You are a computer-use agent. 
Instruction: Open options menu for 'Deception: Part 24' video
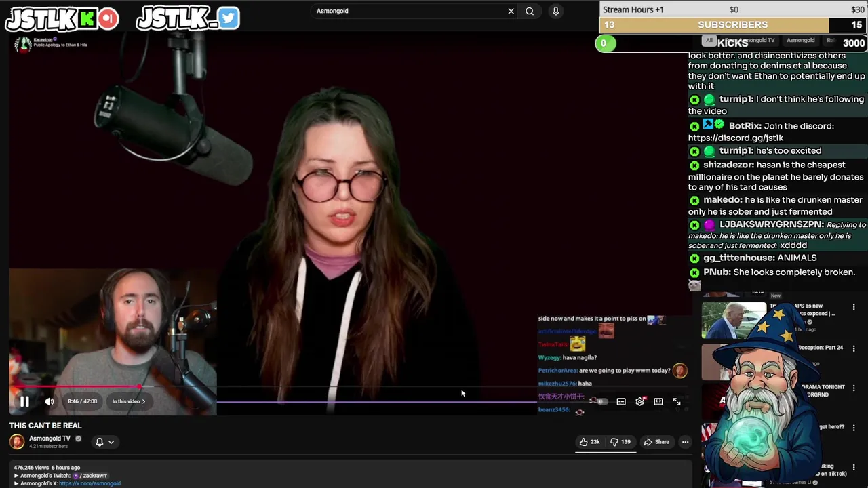pos(854,348)
